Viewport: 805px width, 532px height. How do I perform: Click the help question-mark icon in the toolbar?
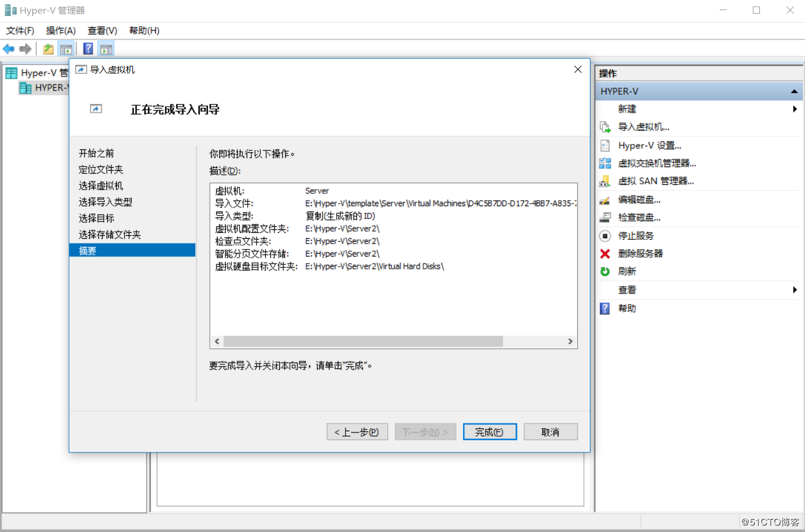[x=88, y=49]
